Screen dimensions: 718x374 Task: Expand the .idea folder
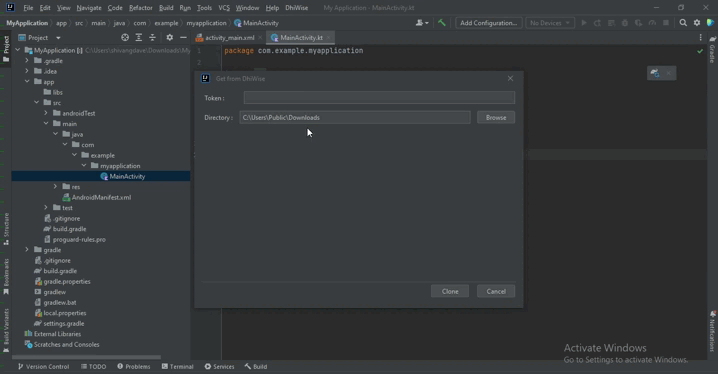27,71
